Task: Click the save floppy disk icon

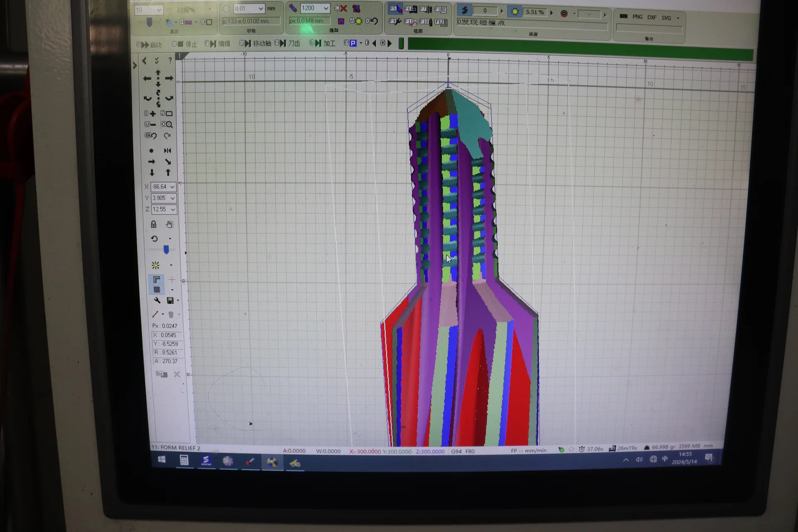Action: tap(170, 300)
